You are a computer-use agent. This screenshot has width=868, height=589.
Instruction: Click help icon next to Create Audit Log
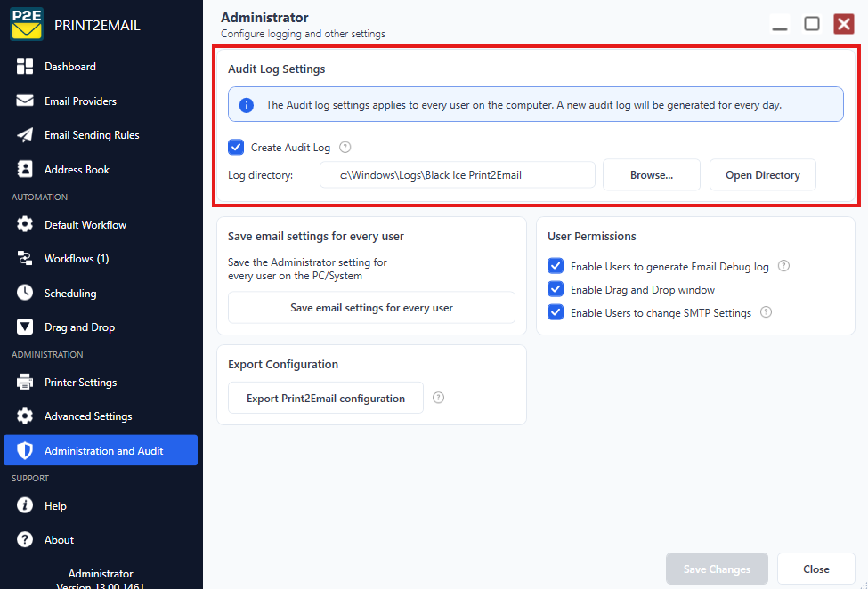pyautogui.click(x=345, y=147)
